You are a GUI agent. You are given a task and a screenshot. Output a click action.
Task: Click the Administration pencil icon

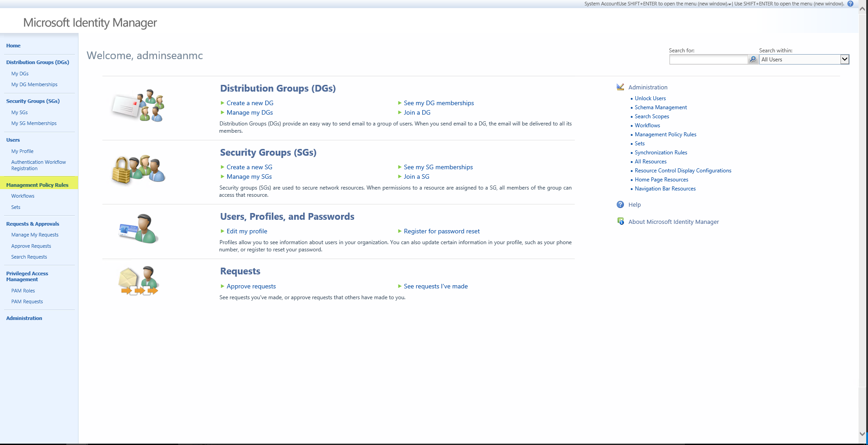click(620, 87)
